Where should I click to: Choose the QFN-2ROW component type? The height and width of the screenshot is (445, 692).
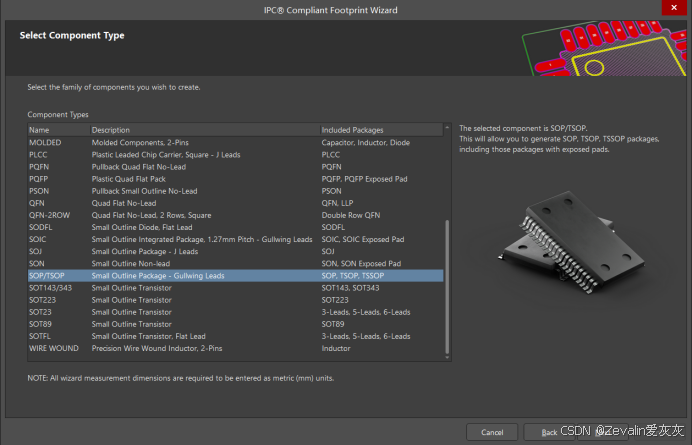(236, 215)
